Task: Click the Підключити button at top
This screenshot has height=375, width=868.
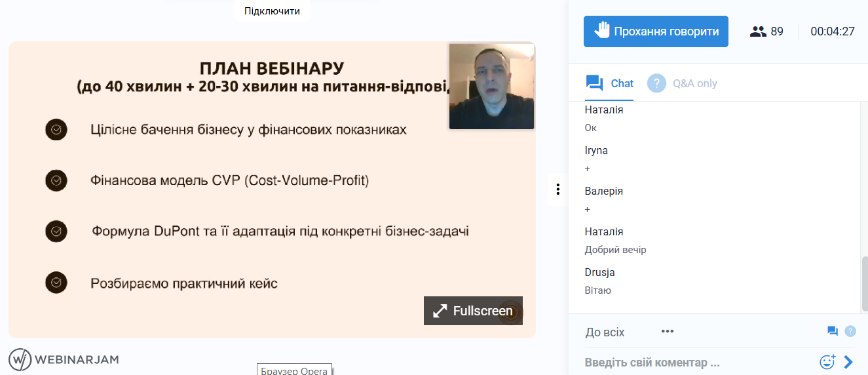Action: coord(272,10)
